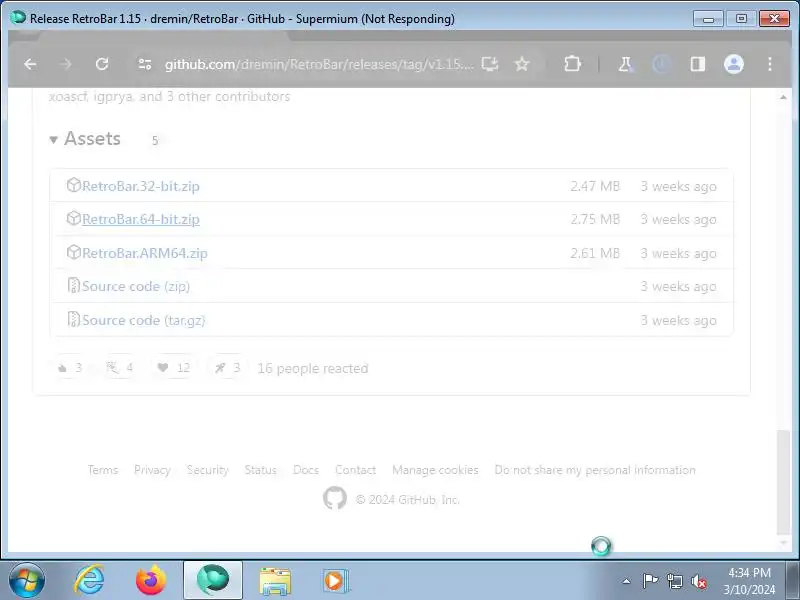Click 'and 3 other contributors' text
Image resolution: width=800 pixels, height=600 pixels.
coord(214,96)
